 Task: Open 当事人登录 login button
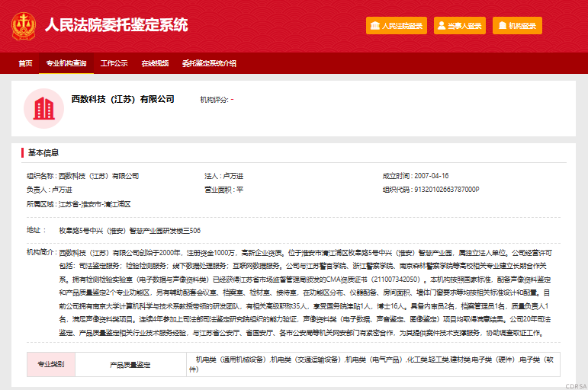(x=460, y=25)
